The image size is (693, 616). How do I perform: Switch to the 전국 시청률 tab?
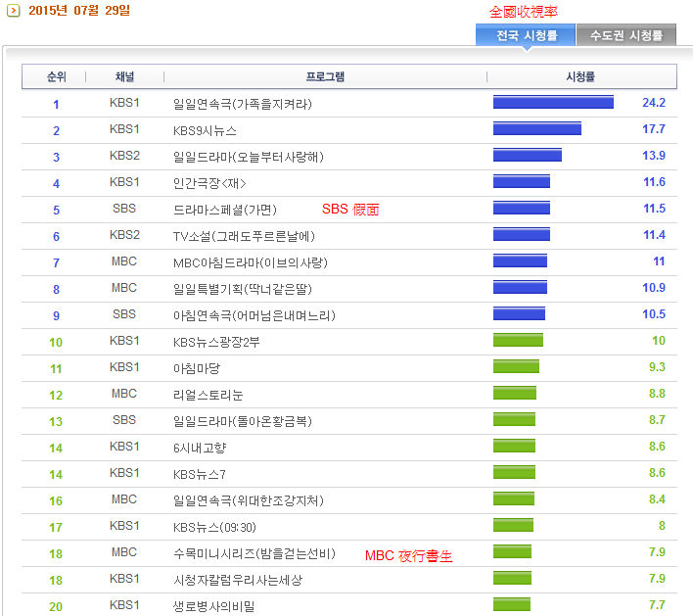pyautogui.click(x=526, y=35)
